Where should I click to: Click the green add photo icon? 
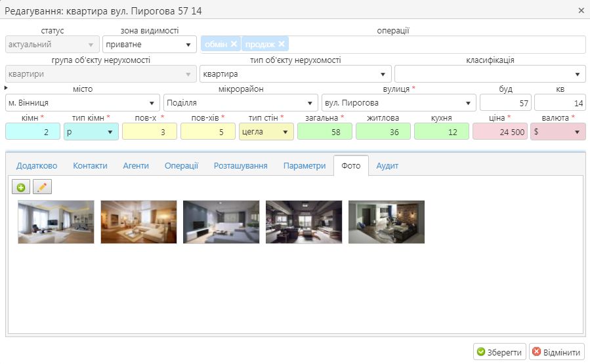tap(21, 187)
